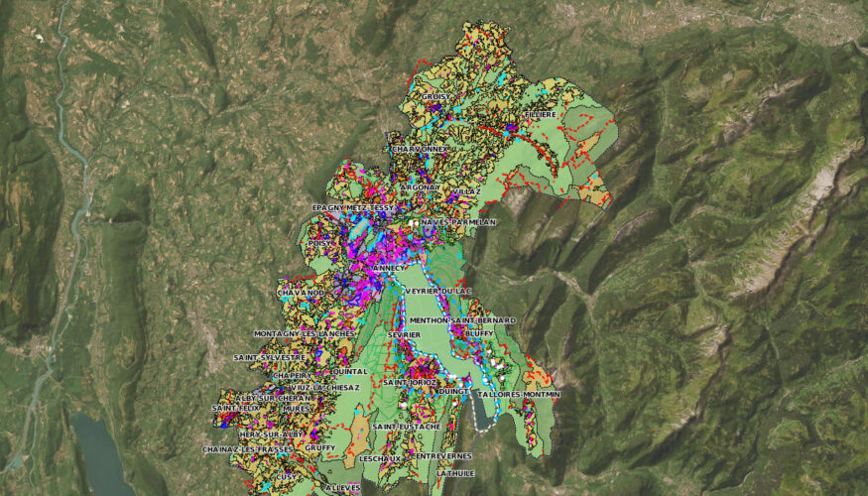Select the LATHUILE commune label
Image resolution: width=868 pixels, height=496 pixels.
tap(455, 474)
